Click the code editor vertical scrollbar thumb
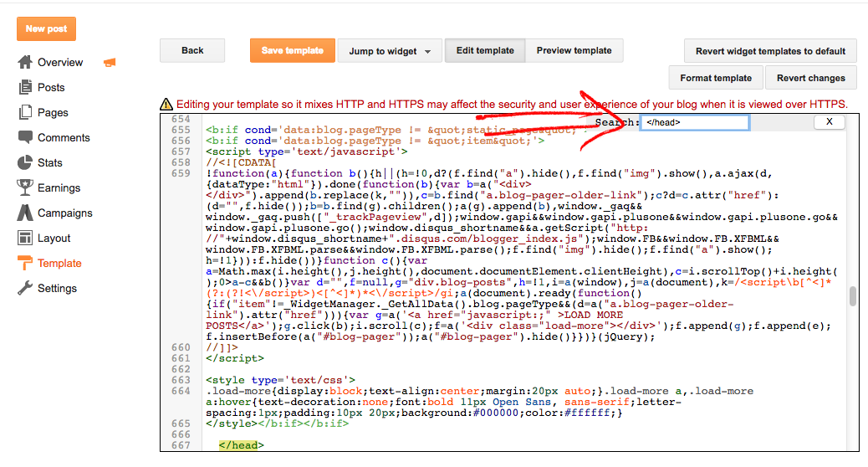The image size is (868, 467). click(x=852, y=295)
